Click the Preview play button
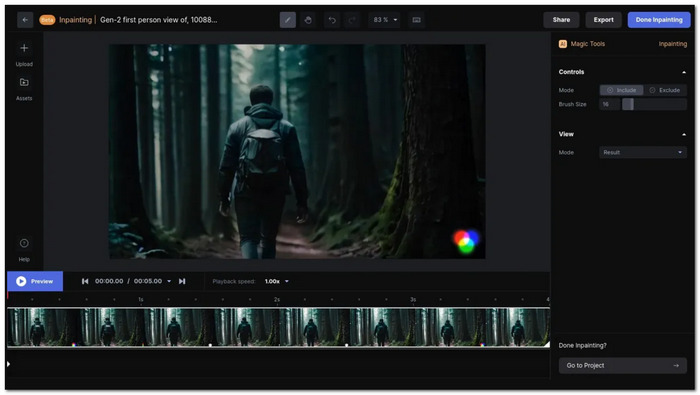This screenshot has height=395, width=700. click(35, 281)
